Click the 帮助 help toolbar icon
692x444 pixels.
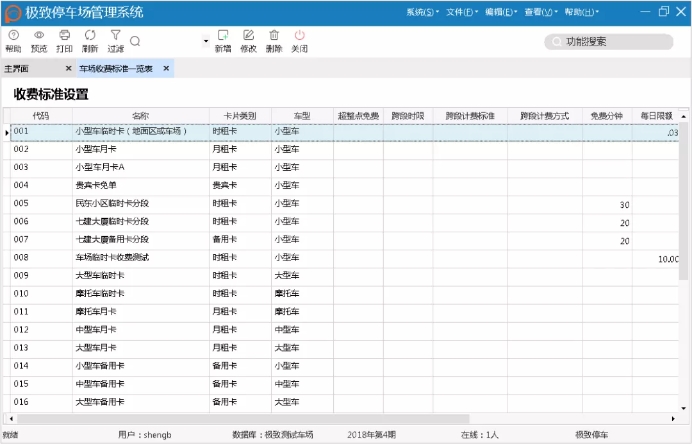(13, 40)
